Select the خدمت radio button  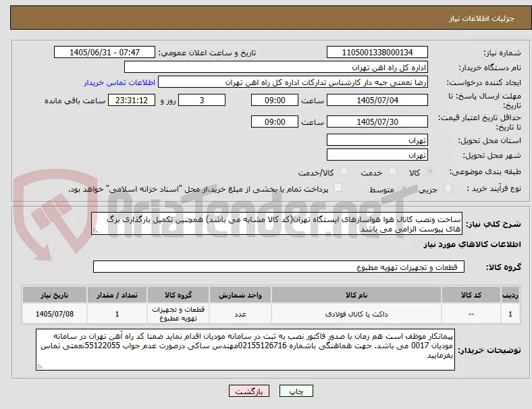(x=392, y=171)
